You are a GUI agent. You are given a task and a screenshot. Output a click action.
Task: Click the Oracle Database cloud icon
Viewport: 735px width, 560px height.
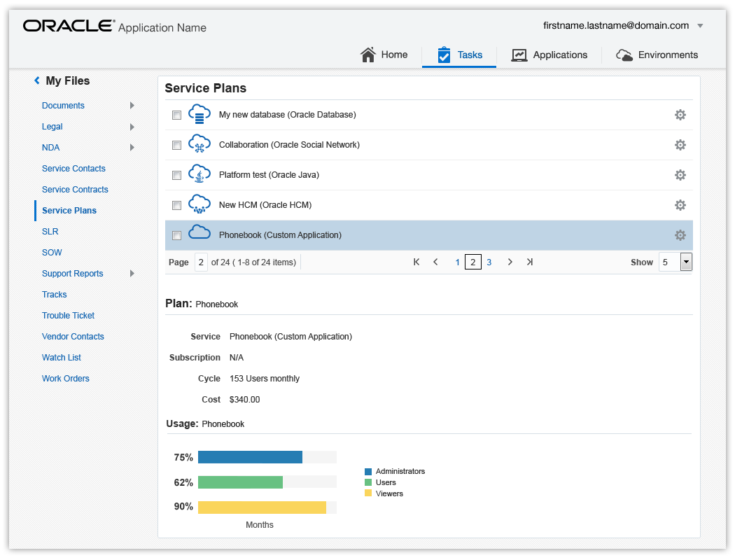pos(199,114)
